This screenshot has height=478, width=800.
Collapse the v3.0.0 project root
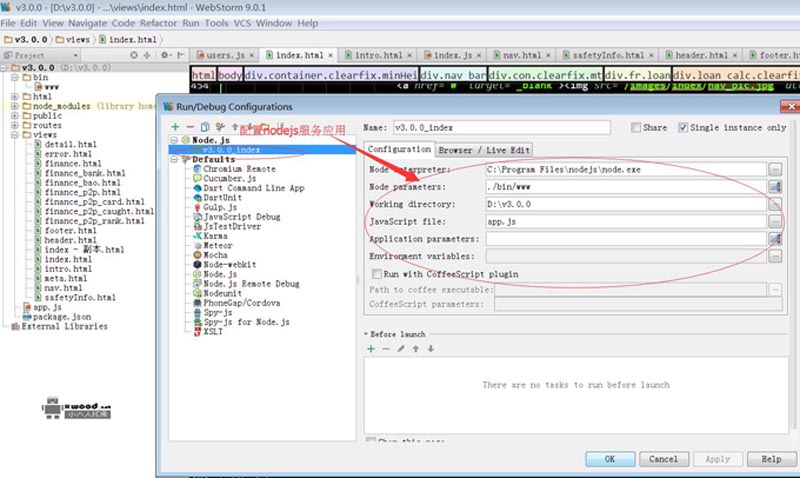click(4, 67)
